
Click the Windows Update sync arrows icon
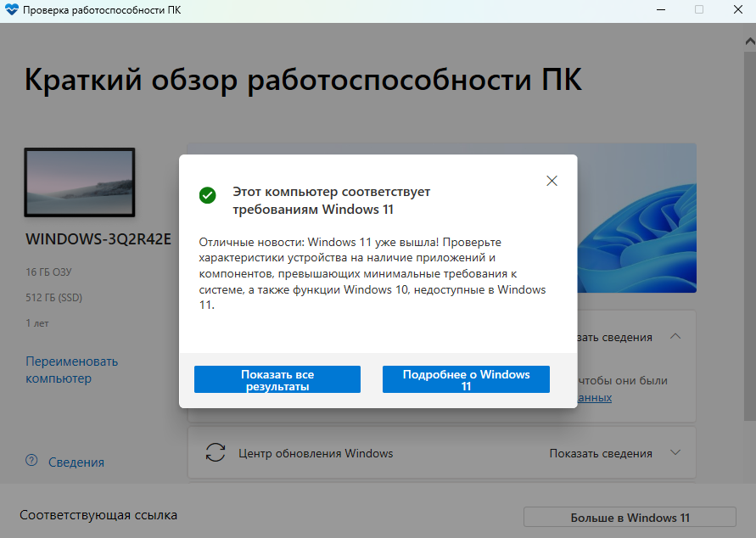point(216,452)
